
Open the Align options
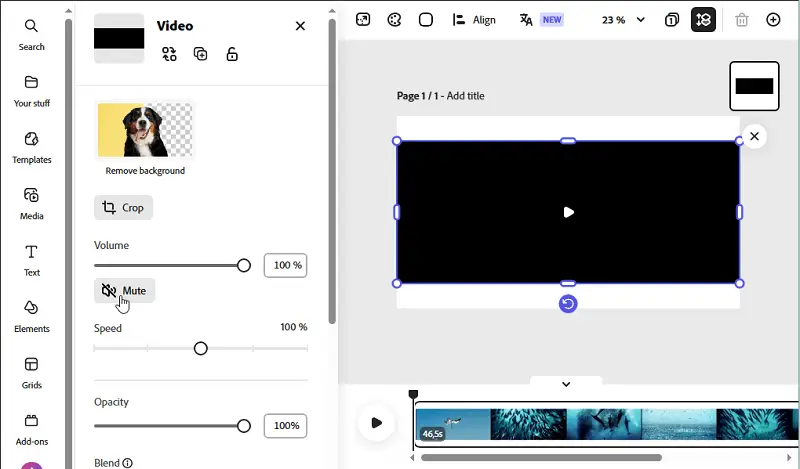coord(474,19)
